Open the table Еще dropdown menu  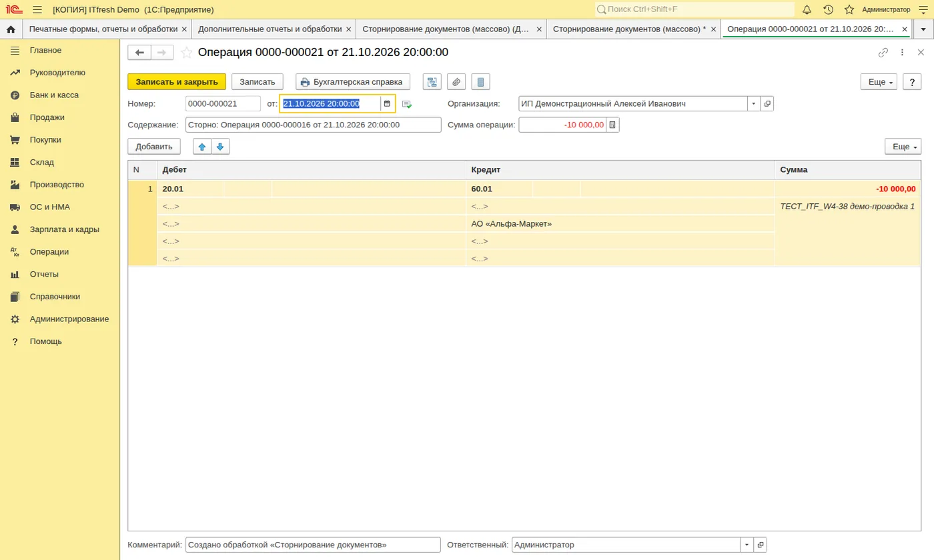pyautogui.click(x=903, y=147)
